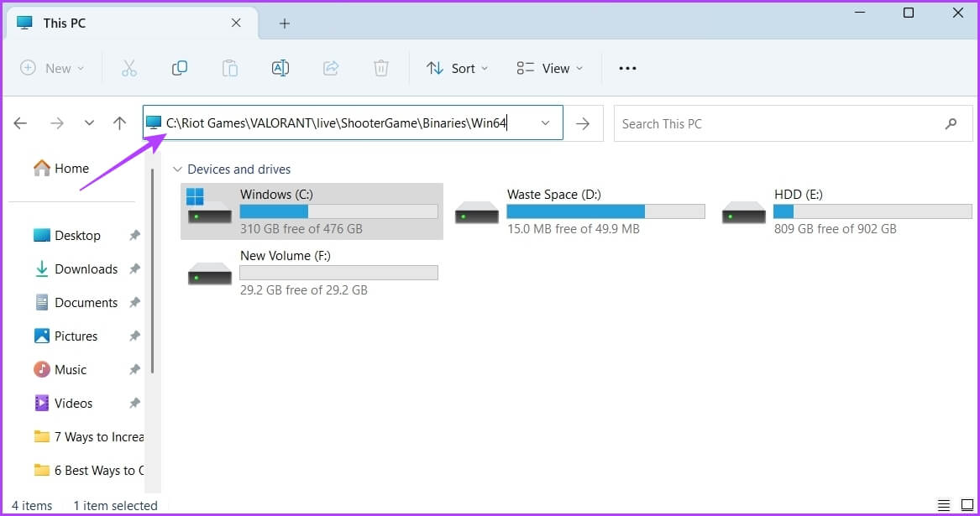Go up one folder level arrow
The height and width of the screenshot is (516, 980).
(119, 123)
